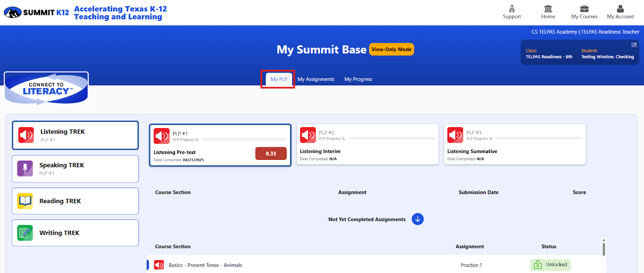Select the Speaking TREK card
Viewport: 644px width, 273px height.
pyautogui.click(x=75, y=169)
